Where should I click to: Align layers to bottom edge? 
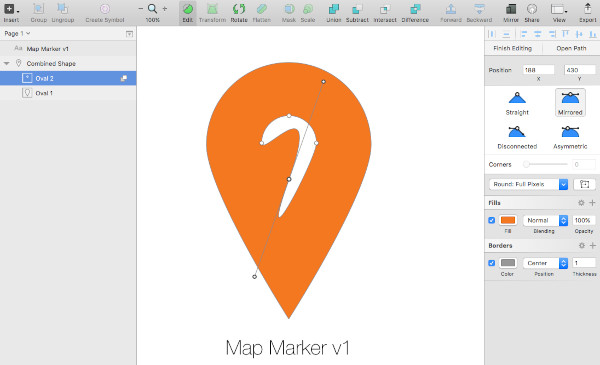[x=593, y=34]
